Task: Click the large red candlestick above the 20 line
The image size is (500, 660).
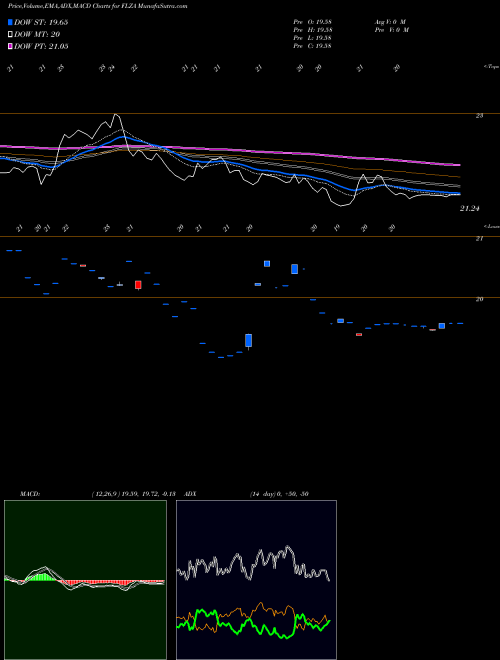Action: [138, 285]
